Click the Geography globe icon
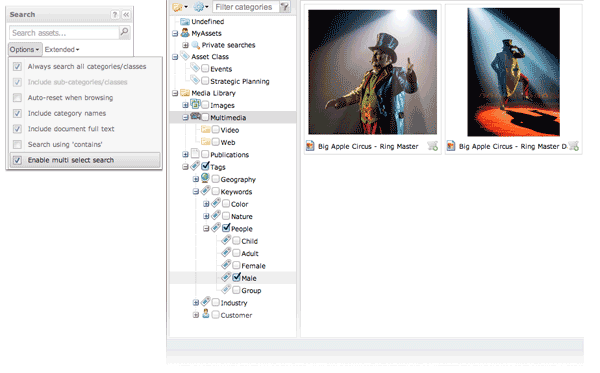This screenshot has height=373, width=600. 205,178
